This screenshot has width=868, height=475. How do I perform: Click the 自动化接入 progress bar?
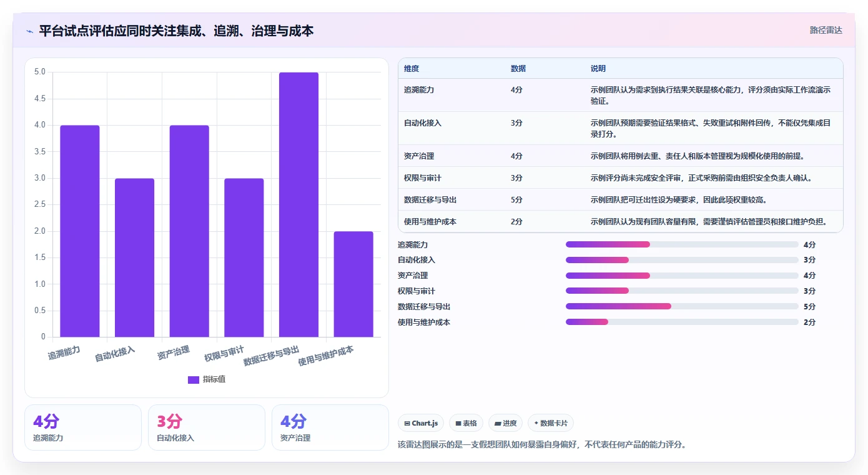click(x=682, y=260)
